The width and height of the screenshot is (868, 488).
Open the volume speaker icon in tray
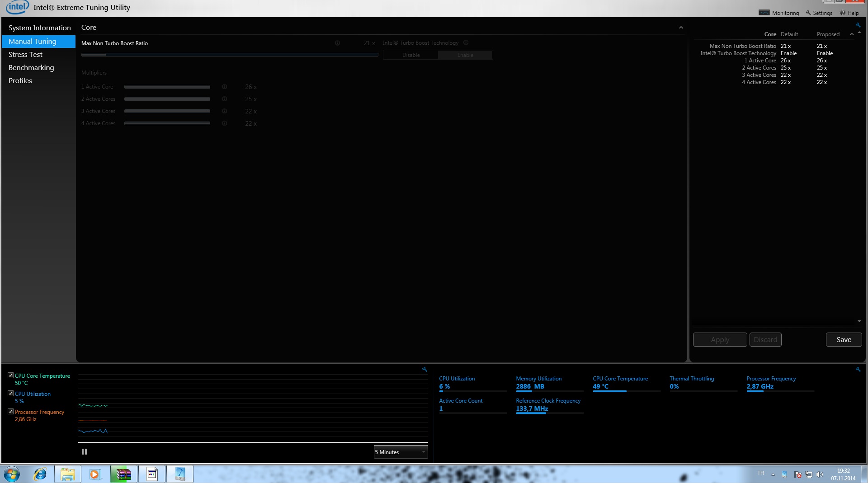point(820,474)
